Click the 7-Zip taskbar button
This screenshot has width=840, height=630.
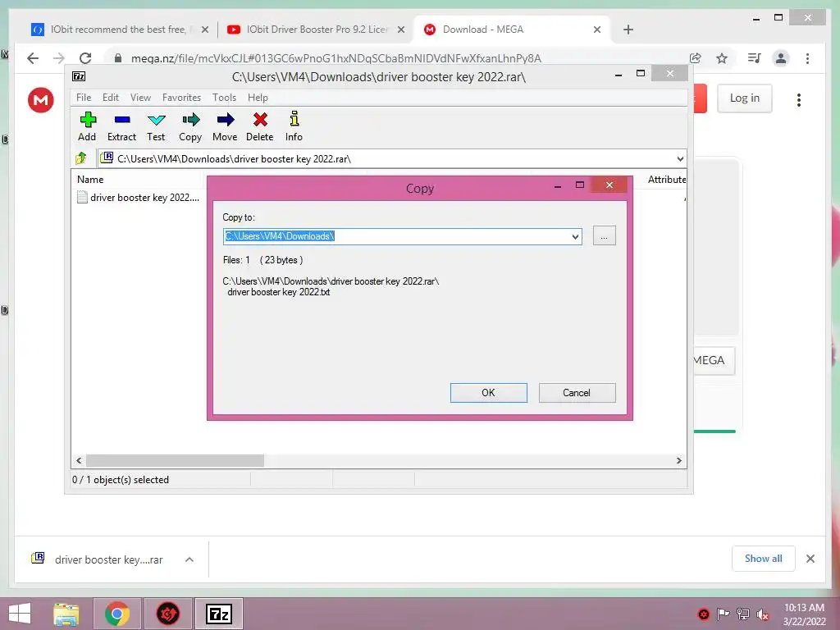pyautogui.click(x=218, y=614)
